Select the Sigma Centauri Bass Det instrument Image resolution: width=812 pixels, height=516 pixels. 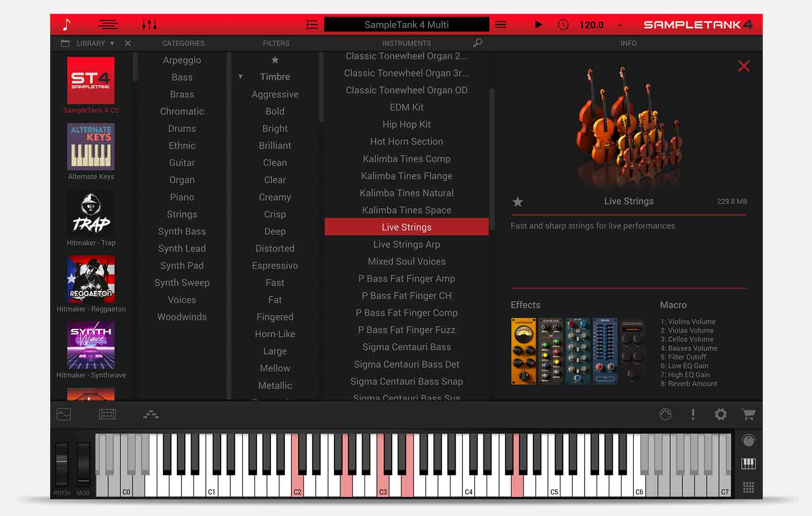point(406,364)
